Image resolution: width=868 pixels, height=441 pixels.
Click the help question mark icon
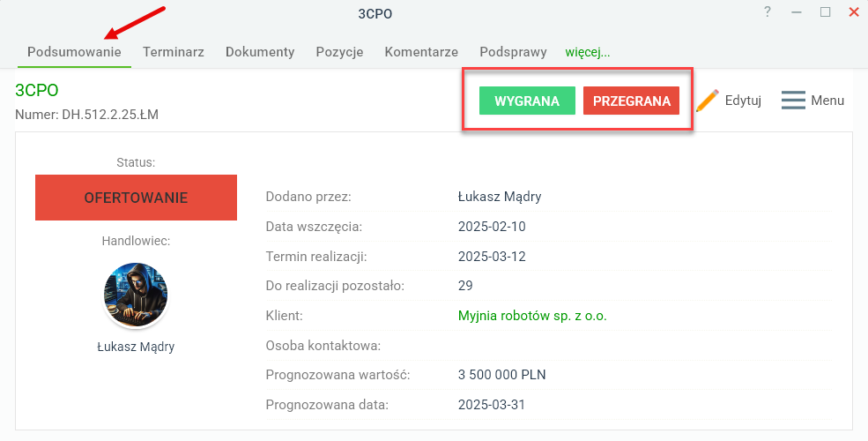pos(768,11)
